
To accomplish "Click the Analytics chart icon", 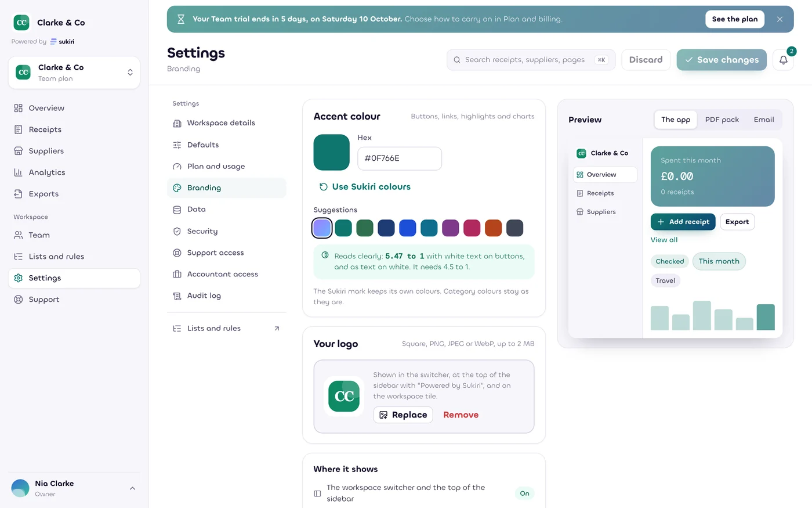I will click(19, 172).
